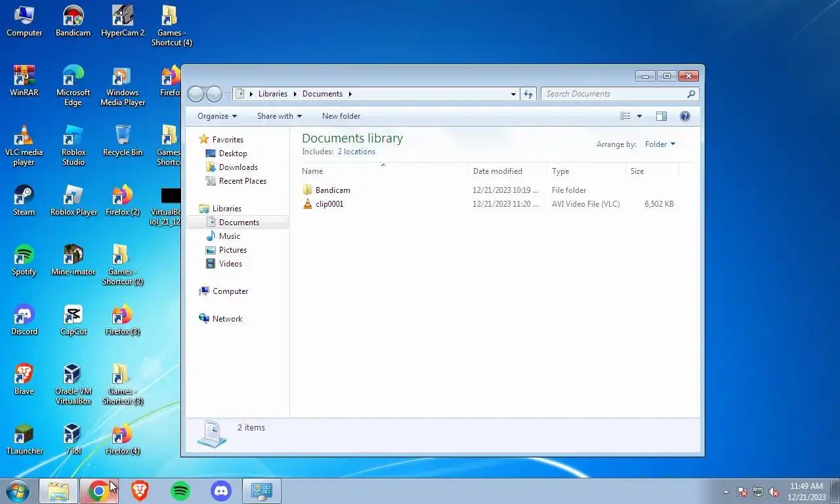Select the Mine-imator desktop icon
This screenshot has height=504, width=840.
coord(73,260)
